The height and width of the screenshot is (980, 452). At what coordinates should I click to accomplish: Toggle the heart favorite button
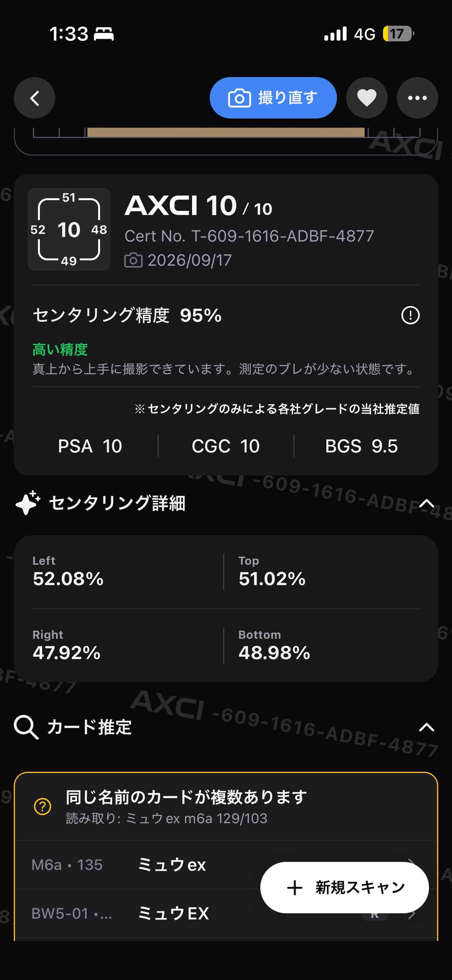pos(367,98)
